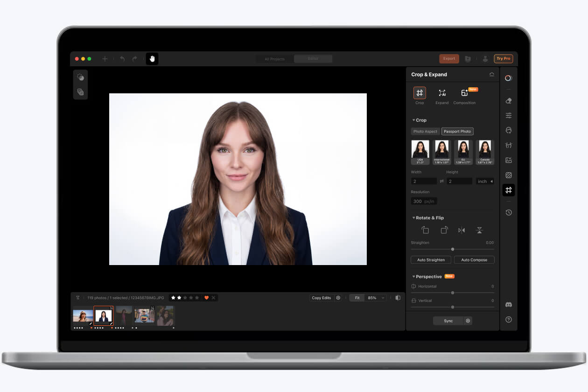
Task: Click the color ring icon atop the right sidebar
Action: (509, 78)
